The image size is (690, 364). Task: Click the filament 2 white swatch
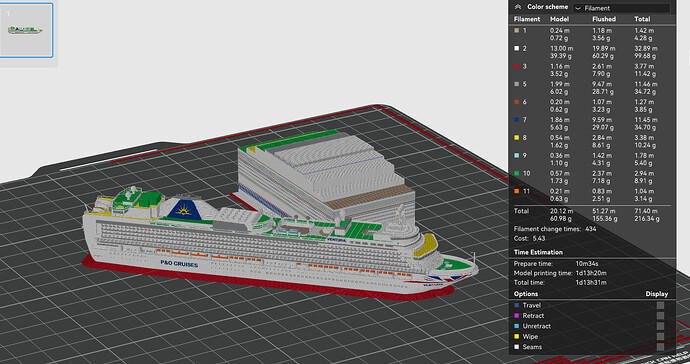(x=517, y=48)
